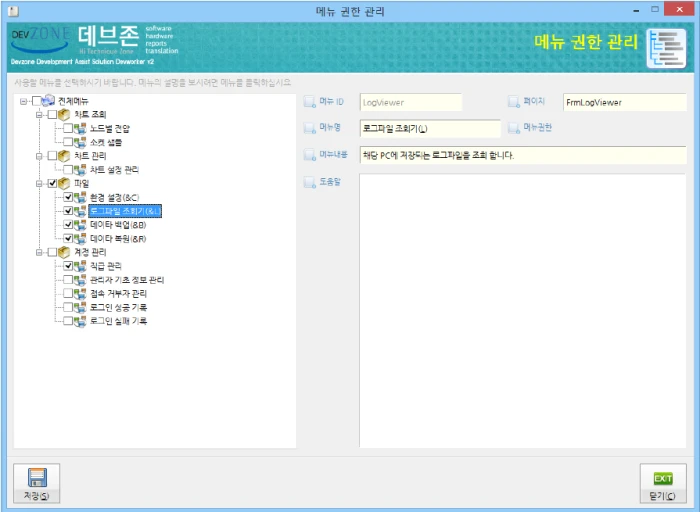This screenshot has height=512, width=700.
Task: Click into the 메뉴내용 description field
Action: pyautogui.click(x=523, y=155)
